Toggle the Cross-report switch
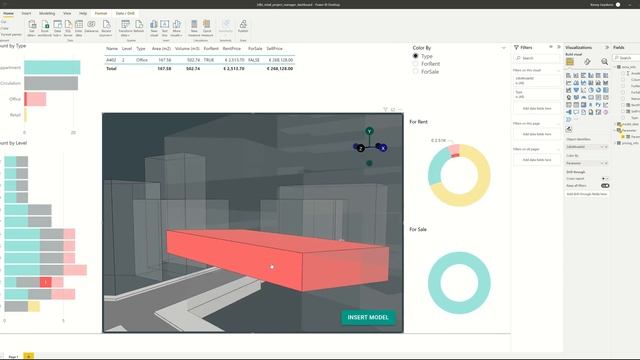The width and height of the screenshot is (640, 360). point(605,179)
